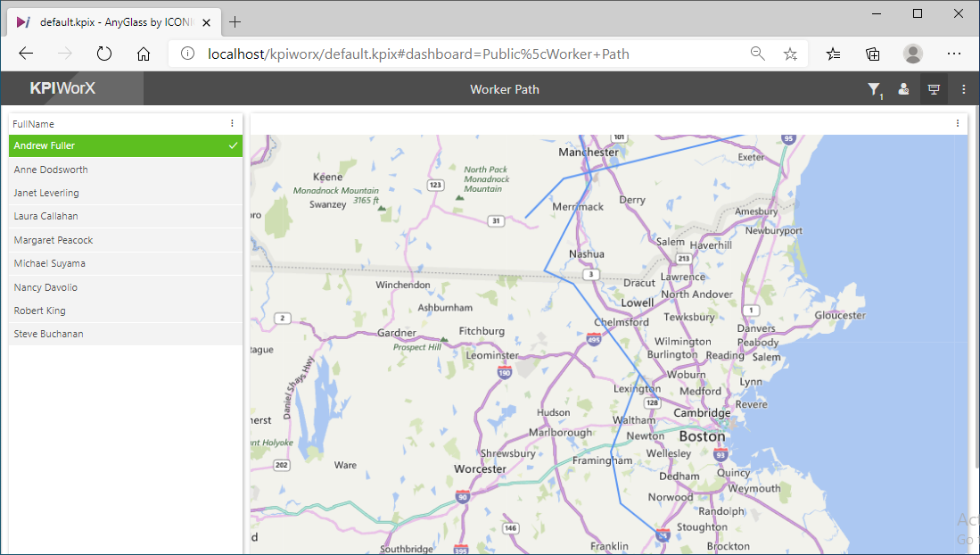980x555 pixels.
Task: Select Janet Leverling in the list
Action: (125, 193)
